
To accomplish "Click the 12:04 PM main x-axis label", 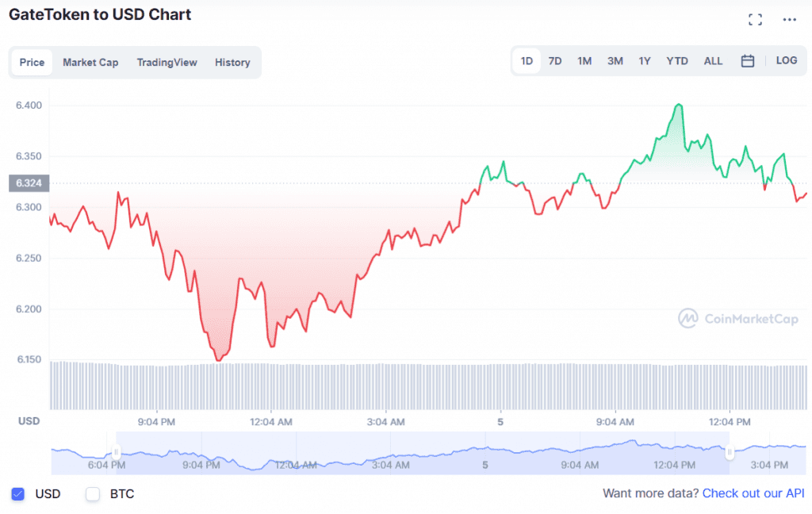I will [x=730, y=422].
